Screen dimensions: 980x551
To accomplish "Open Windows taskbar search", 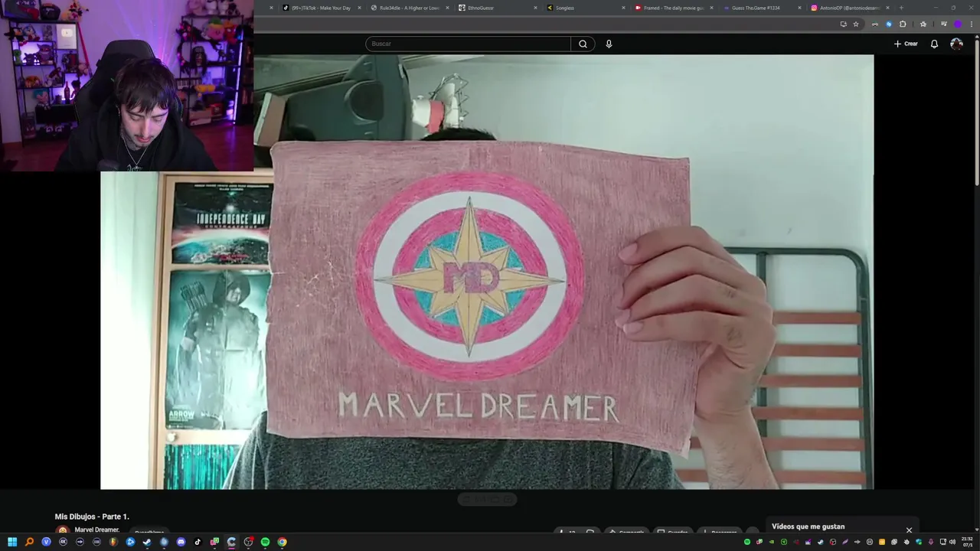I will point(29,542).
